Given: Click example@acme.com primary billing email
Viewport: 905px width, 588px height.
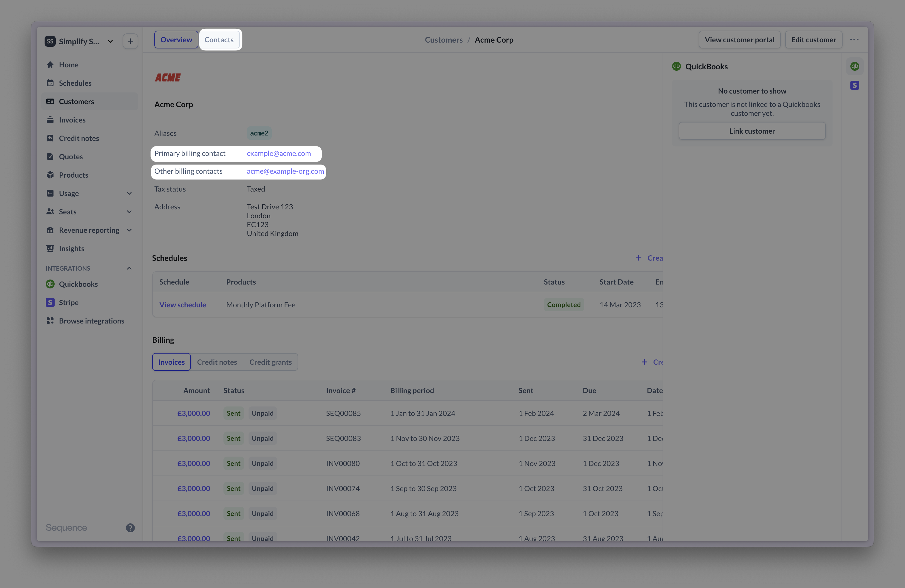Looking at the screenshot, I should pyautogui.click(x=279, y=153).
